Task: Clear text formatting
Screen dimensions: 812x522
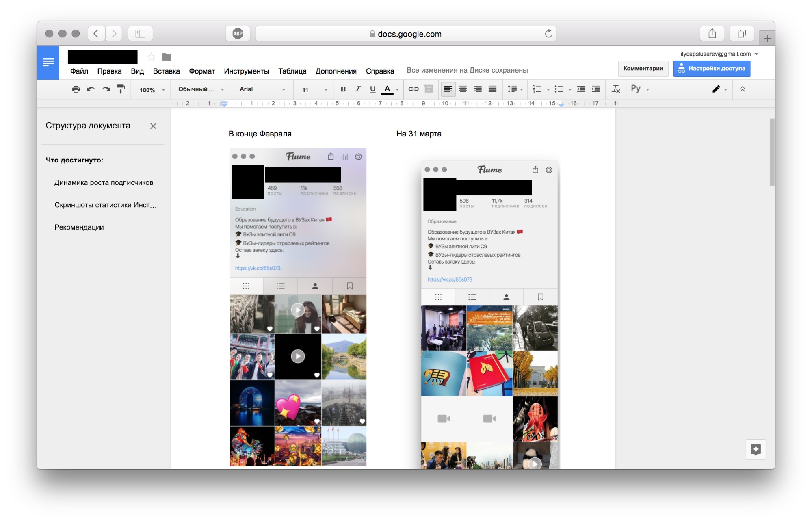Action: pos(616,89)
